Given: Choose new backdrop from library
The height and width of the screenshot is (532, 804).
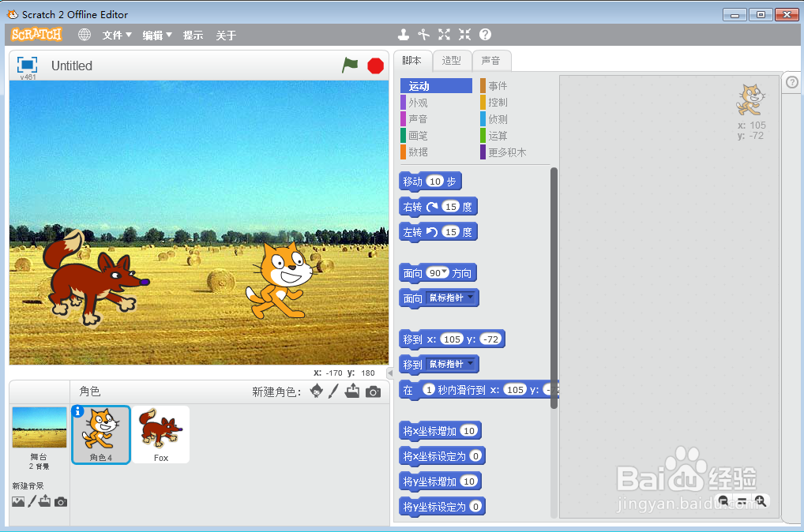Looking at the screenshot, I should point(18,502).
